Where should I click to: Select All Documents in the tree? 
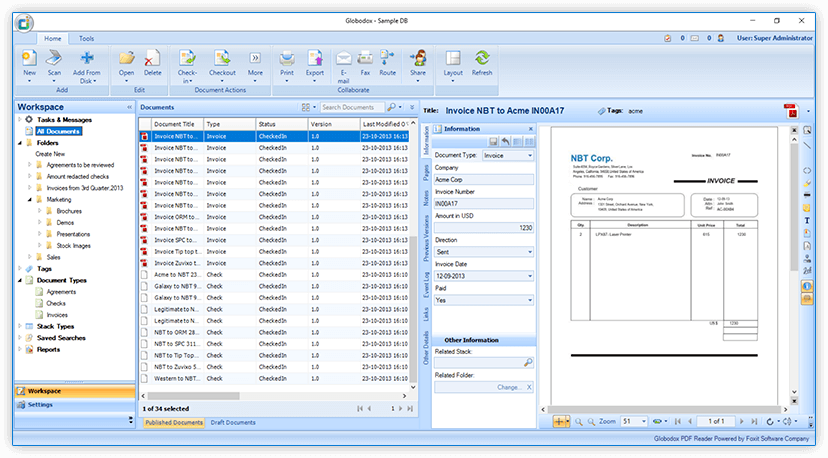pos(58,131)
